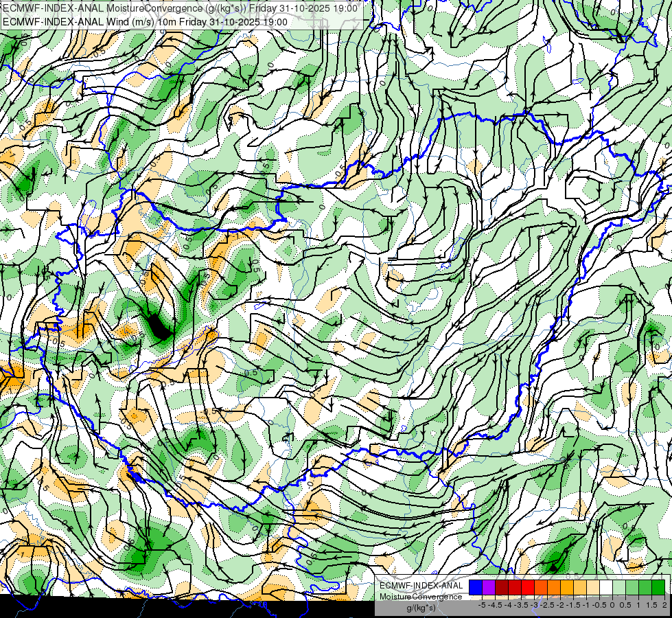The width and height of the screenshot is (672, 618).
Task: Click the '1.5' legend scale value
Action: [651, 605]
